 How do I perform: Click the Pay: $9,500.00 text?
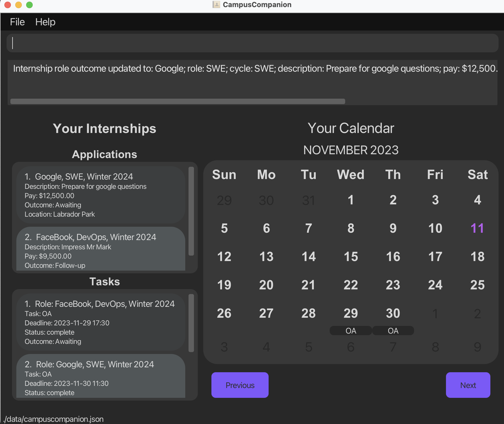[x=48, y=256]
